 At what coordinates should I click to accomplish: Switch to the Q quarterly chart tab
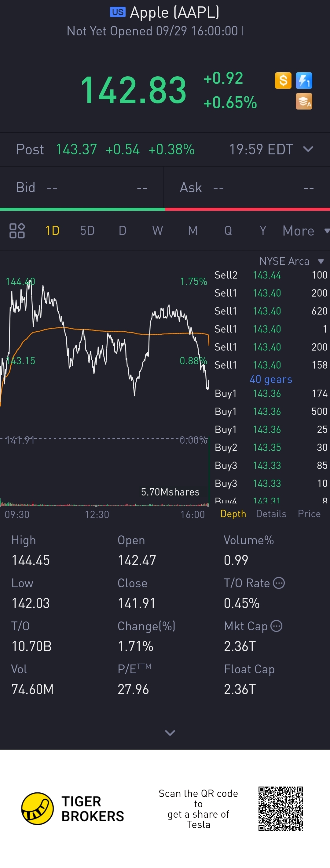coord(228,231)
